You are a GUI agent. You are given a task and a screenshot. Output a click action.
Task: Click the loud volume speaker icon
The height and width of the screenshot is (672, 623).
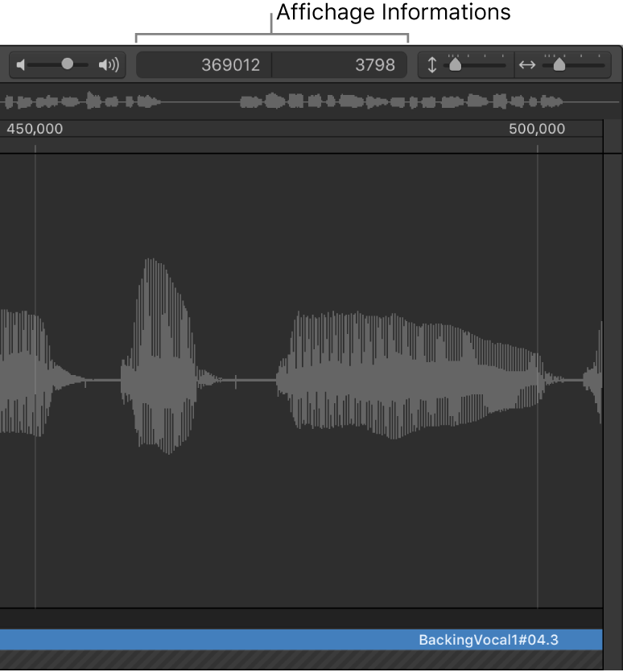pyautogui.click(x=109, y=65)
